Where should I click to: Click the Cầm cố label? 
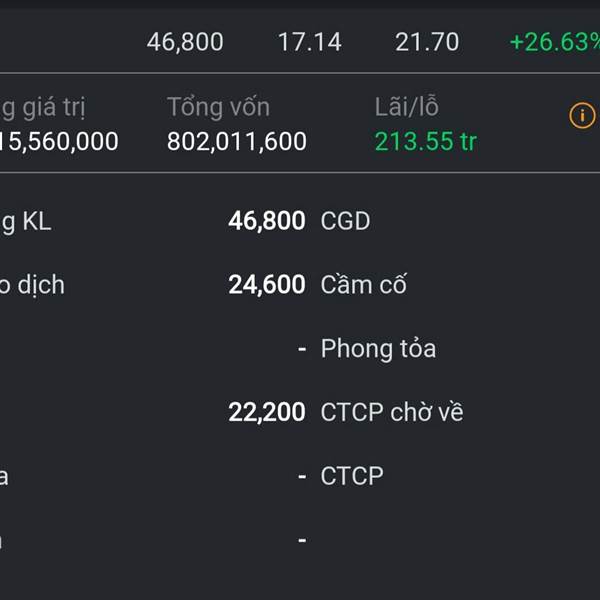click(x=363, y=285)
